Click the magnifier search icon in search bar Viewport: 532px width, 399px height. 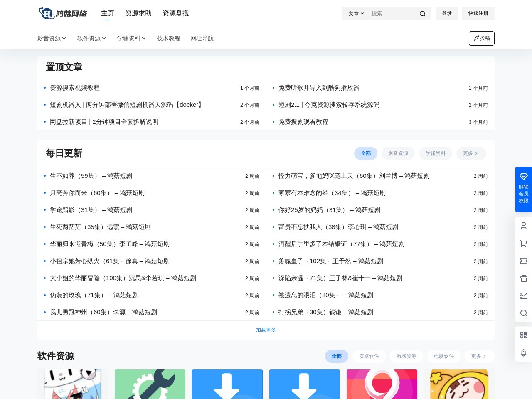click(x=422, y=14)
